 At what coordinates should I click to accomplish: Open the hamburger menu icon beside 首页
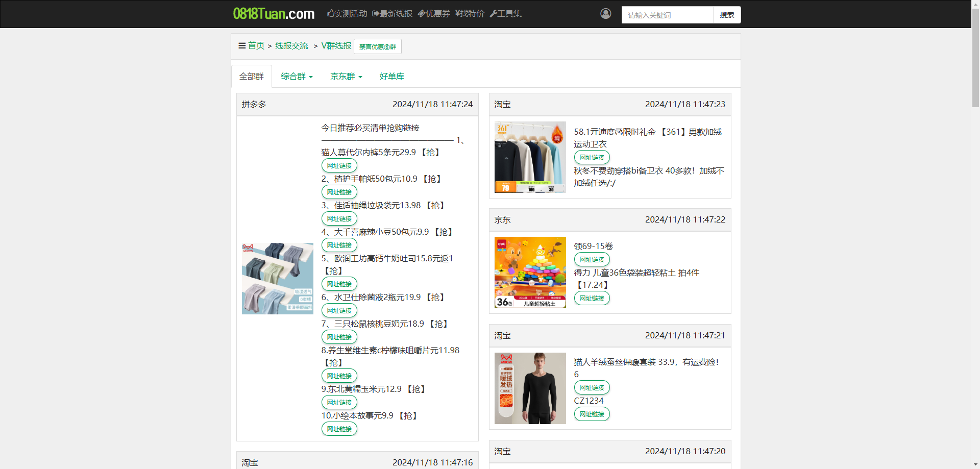pos(242,46)
